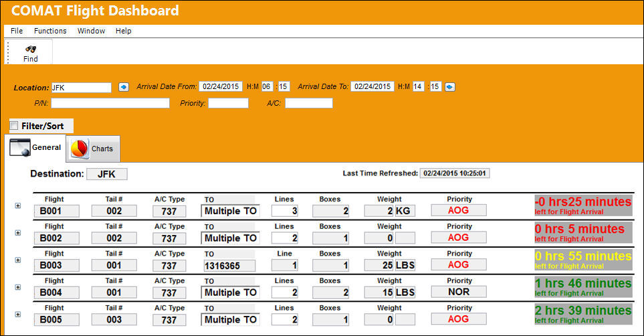
Task: Click the P/N input field
Action: [110, 103]
